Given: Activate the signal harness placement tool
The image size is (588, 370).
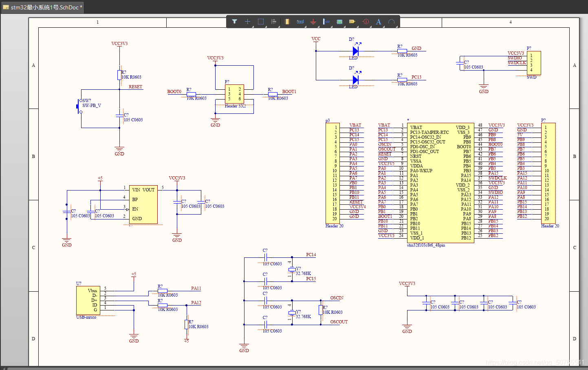Looking at the screenshot, I should click(x=326, y=22).
